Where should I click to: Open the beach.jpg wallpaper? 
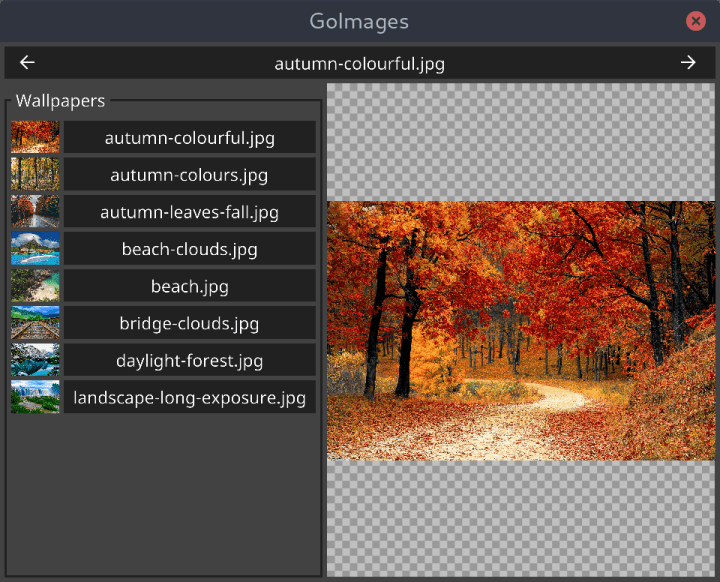pos(189,286)
